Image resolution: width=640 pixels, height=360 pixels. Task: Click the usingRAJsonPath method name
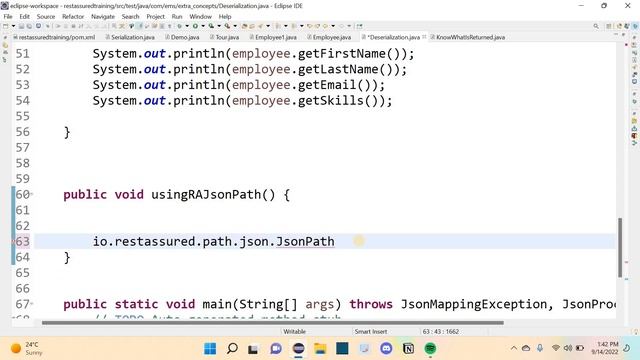206,194
